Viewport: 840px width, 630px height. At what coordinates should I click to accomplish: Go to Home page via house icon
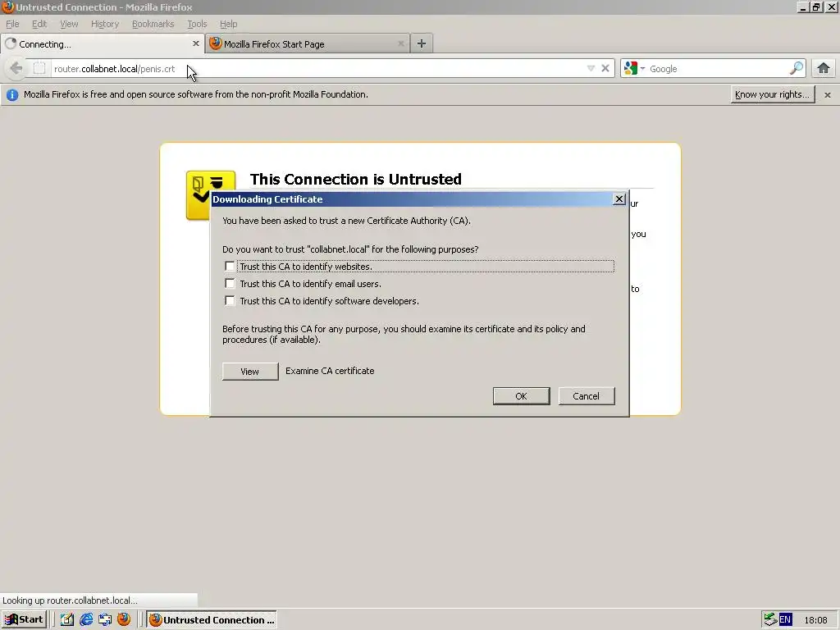pos(824,68)
